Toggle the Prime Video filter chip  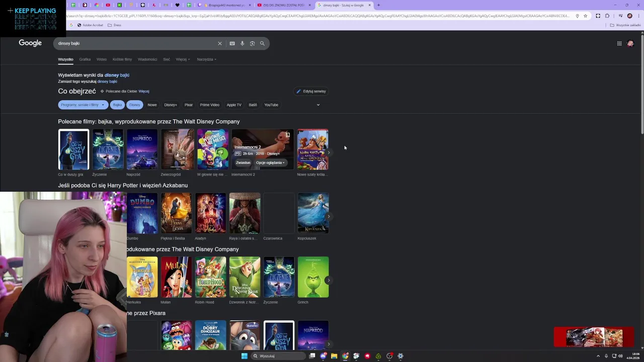pos(210,105)
